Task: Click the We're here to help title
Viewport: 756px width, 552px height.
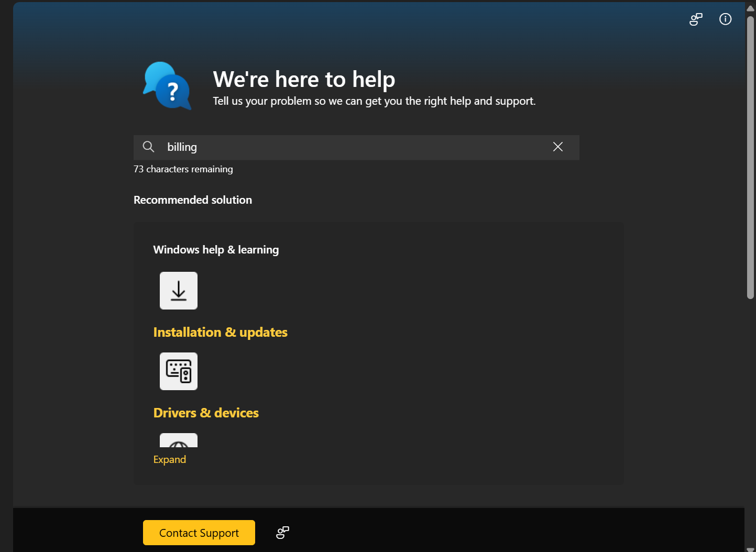Action: (304, 80)
